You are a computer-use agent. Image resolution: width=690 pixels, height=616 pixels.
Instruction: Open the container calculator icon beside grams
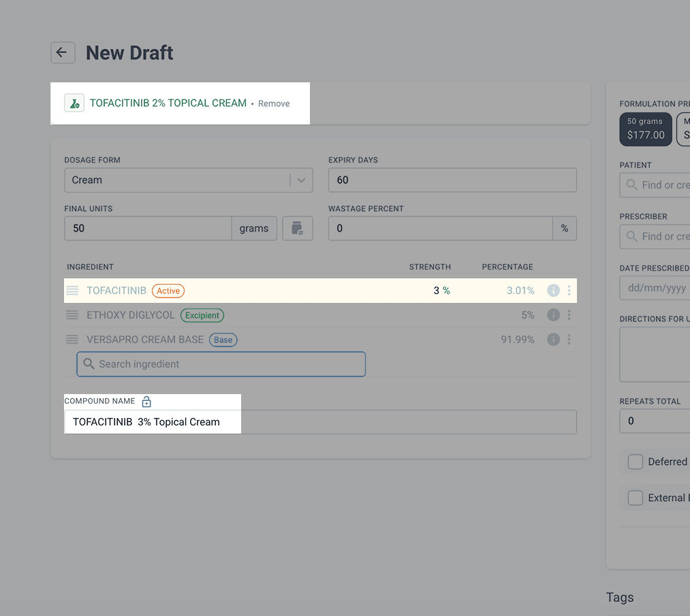tap(298, 228)
